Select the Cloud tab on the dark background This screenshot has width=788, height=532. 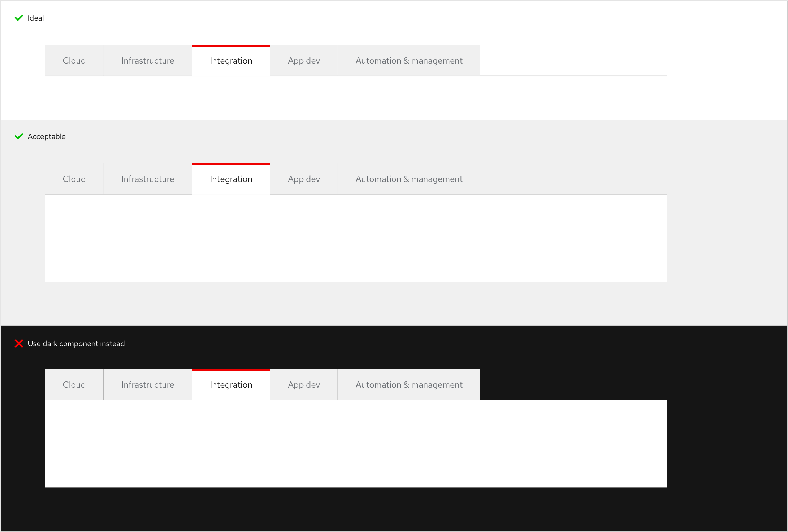(x=74, y=384)
